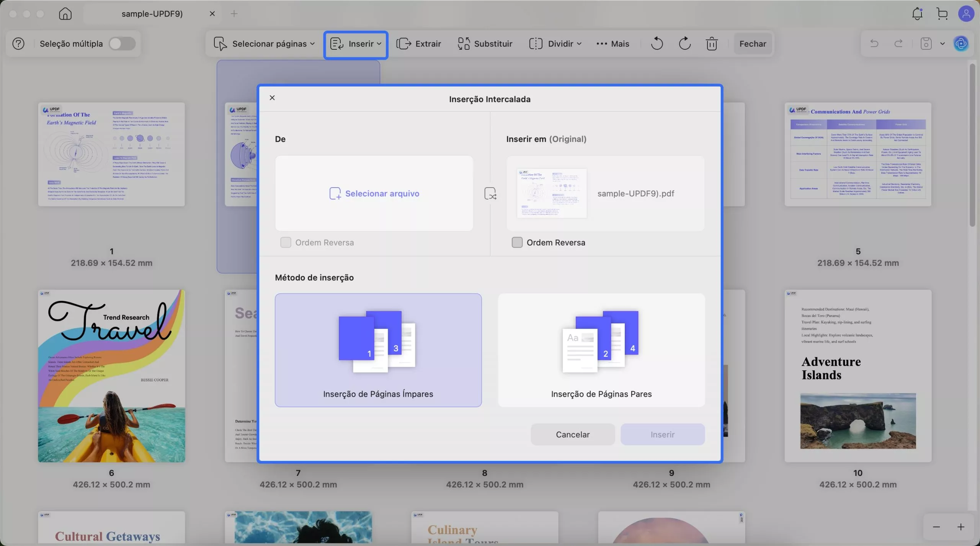980x546 pixels.
Task: Open the shopping cart icon
Action: pyautogui.click(x=942, y=14)
